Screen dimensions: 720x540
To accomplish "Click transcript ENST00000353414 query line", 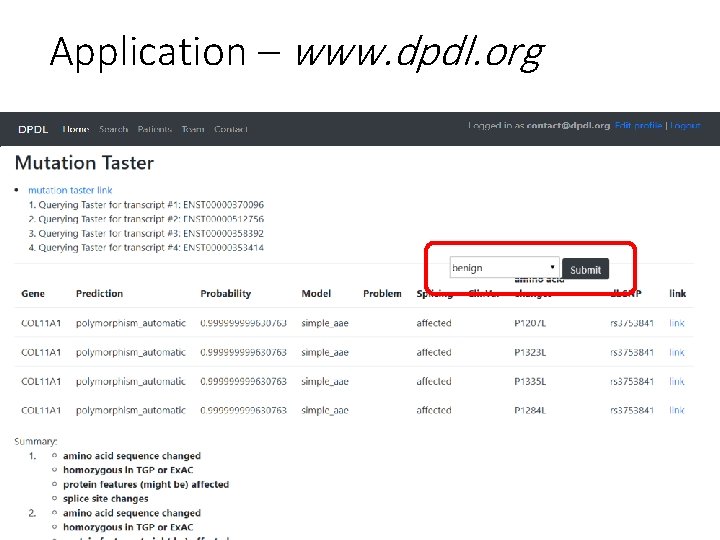I will tap(146, 248).
